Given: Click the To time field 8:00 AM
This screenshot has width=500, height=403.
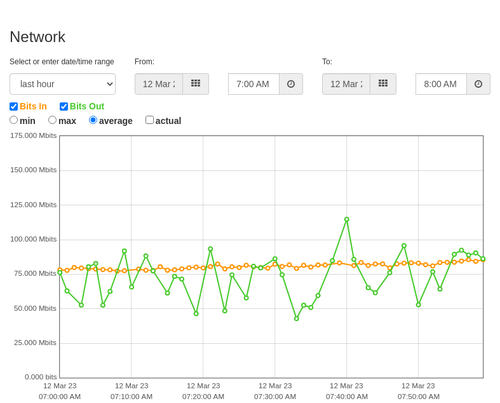Looking at the screenshot, I should (x=441, y=84).
